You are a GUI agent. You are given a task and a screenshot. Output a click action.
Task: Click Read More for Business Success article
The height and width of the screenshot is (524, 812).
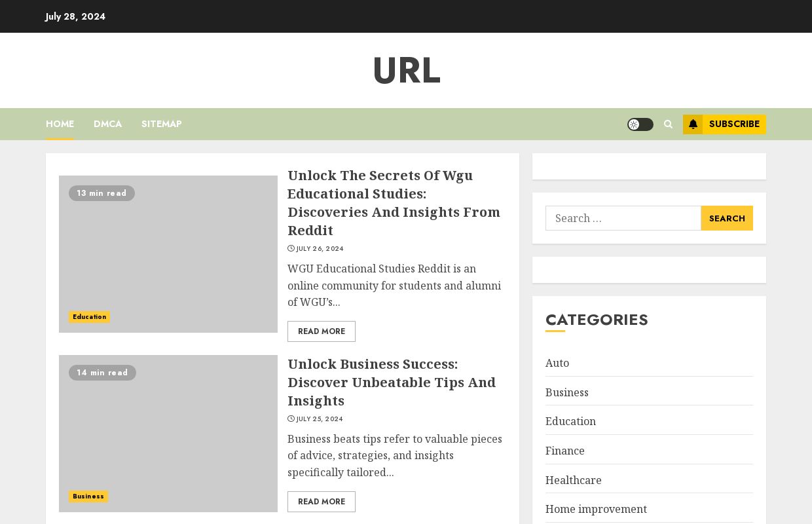pos(322,502)
